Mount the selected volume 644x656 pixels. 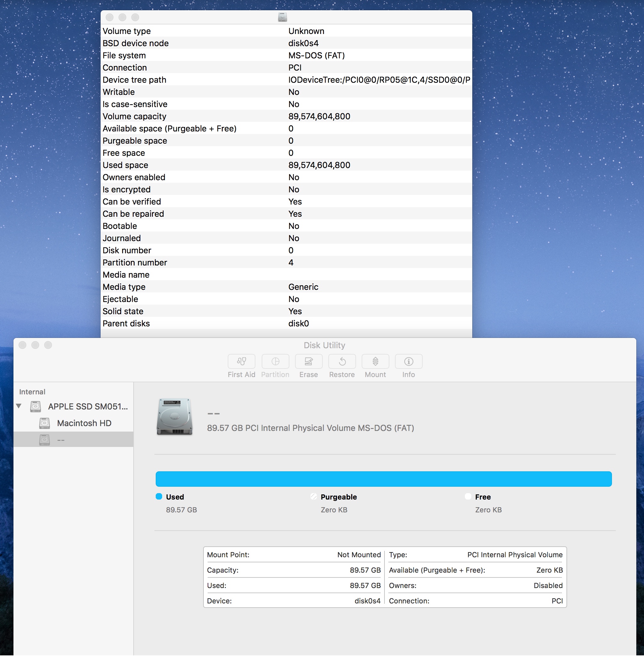[x=375, y=362]
